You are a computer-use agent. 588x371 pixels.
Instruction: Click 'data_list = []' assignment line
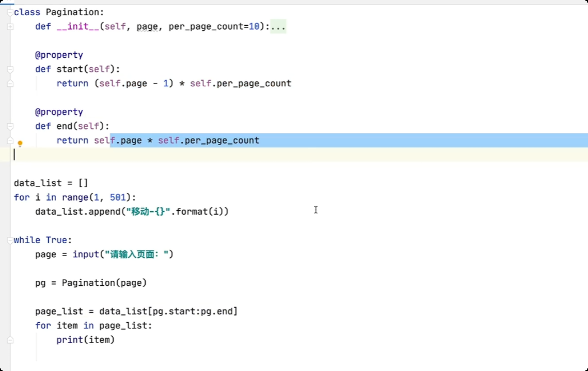(x=51, y=183)
